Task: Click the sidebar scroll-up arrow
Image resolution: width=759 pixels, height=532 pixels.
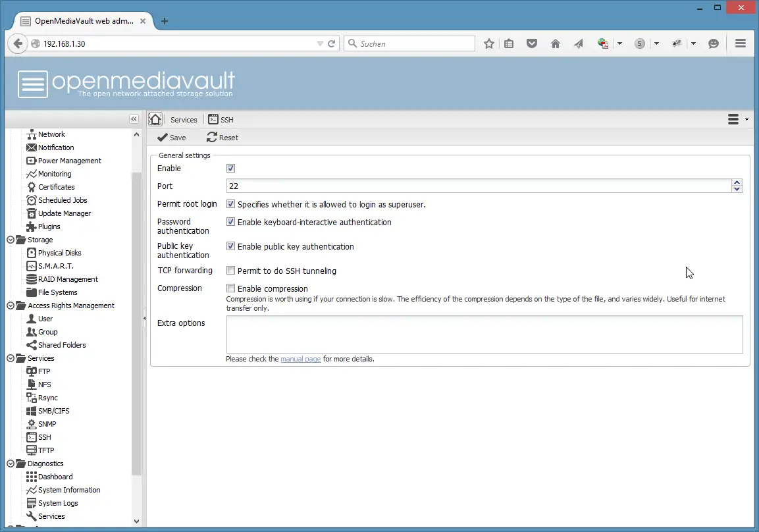Action: click(x=136, y=134)
